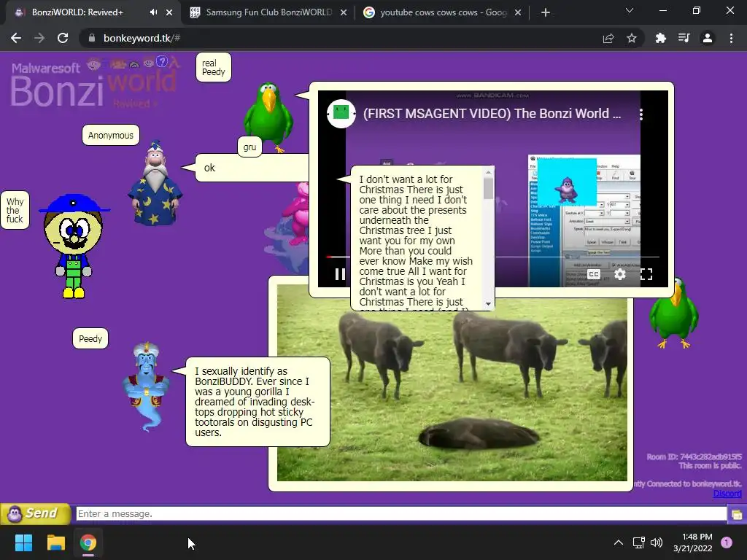Send the chat message with Send button

pyautogui.click(x=35, y=513)
